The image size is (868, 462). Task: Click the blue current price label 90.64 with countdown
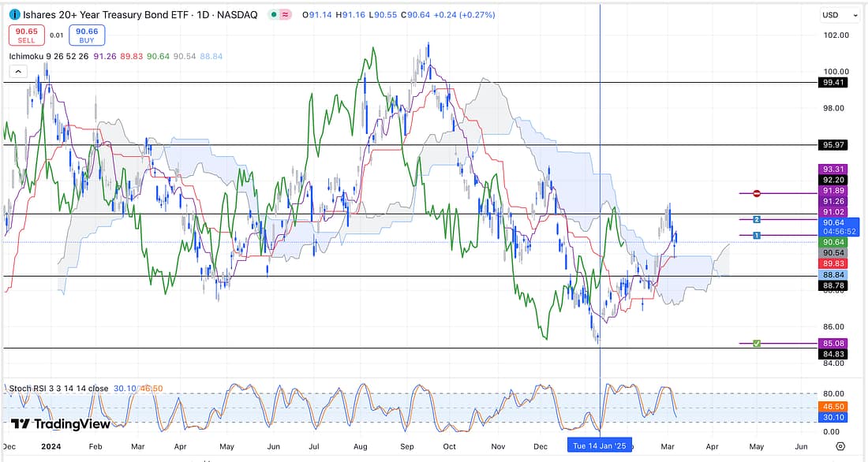pos(835,227)
